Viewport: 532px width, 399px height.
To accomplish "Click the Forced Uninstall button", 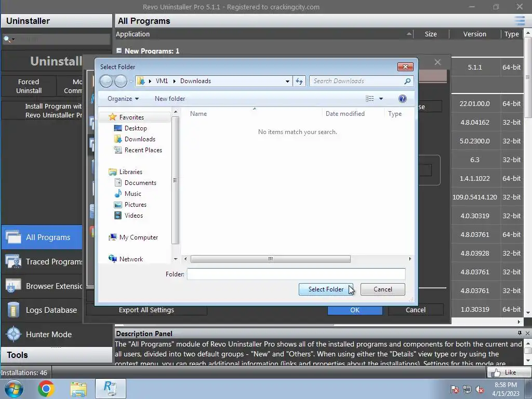I will point(29,86).
